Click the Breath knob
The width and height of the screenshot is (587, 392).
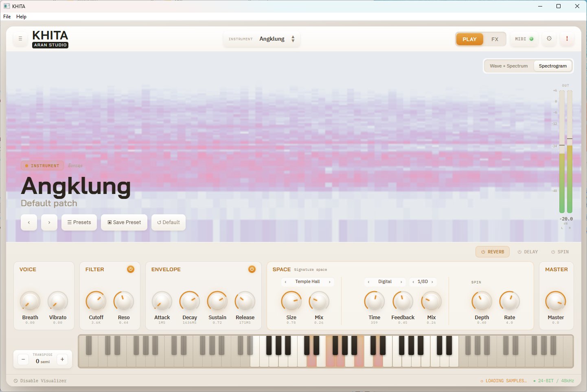coord(30,301)
